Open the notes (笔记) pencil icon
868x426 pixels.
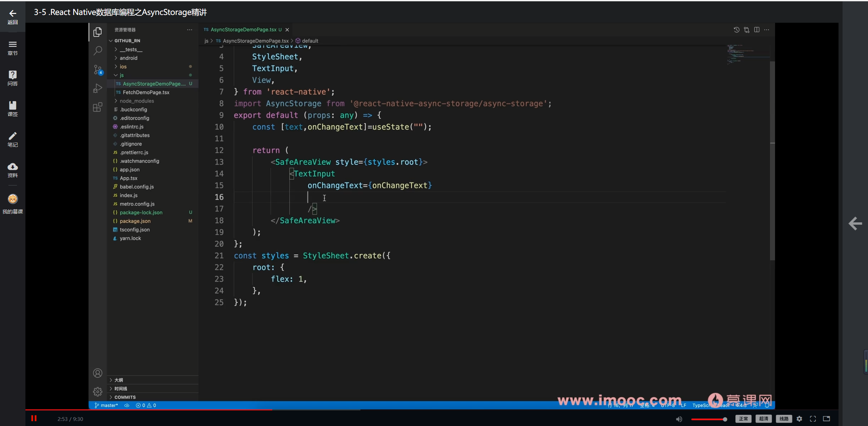coord(13,139)
